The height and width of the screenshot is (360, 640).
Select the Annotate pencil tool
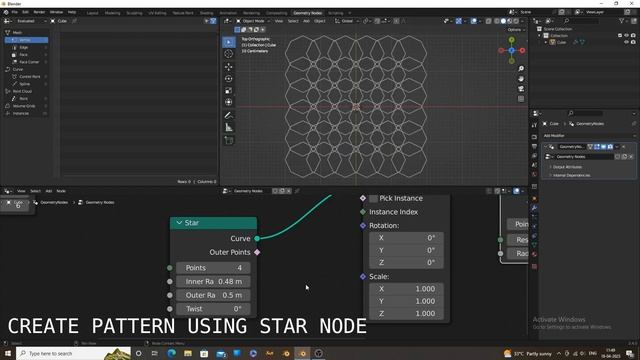pyautogui.click(x=229, y=116)
